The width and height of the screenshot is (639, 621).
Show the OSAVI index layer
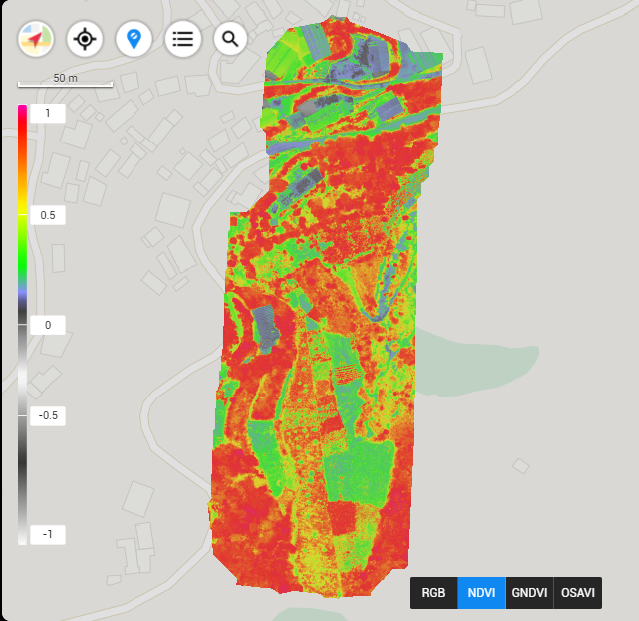click(x=577, y=593)
